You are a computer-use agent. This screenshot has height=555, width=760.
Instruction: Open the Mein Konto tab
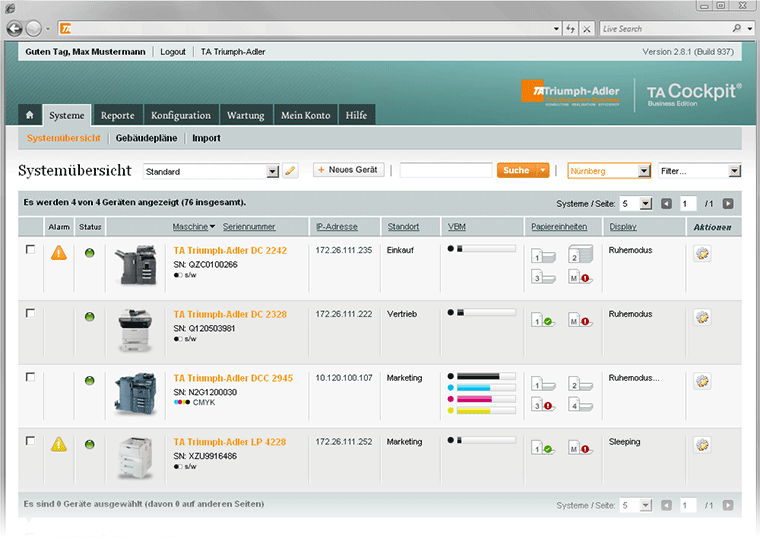click(x=305, y=115)
